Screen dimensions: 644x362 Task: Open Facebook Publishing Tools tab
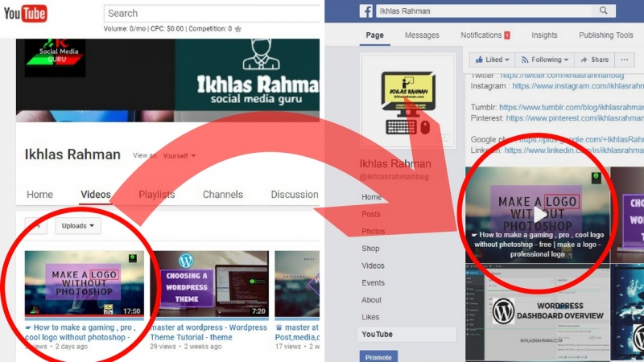606,35
